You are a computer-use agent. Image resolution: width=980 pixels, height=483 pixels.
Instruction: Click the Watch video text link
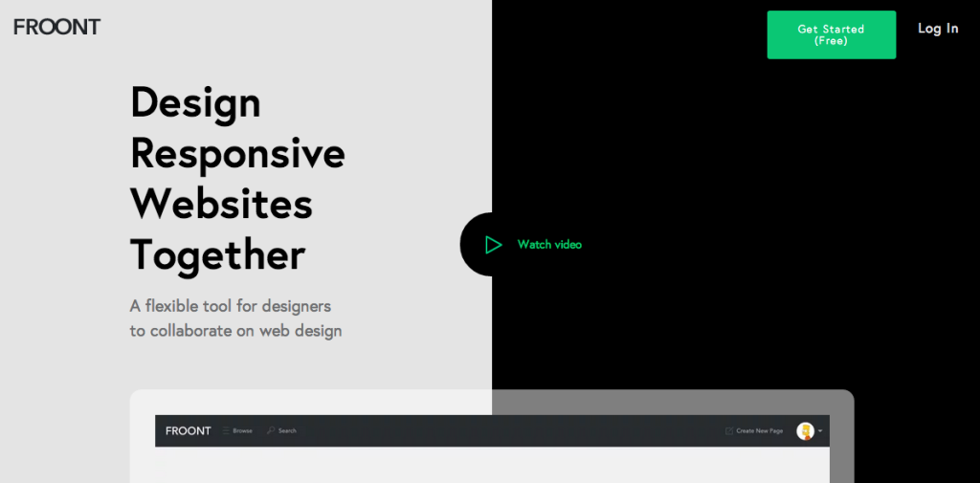coord(549,245)
